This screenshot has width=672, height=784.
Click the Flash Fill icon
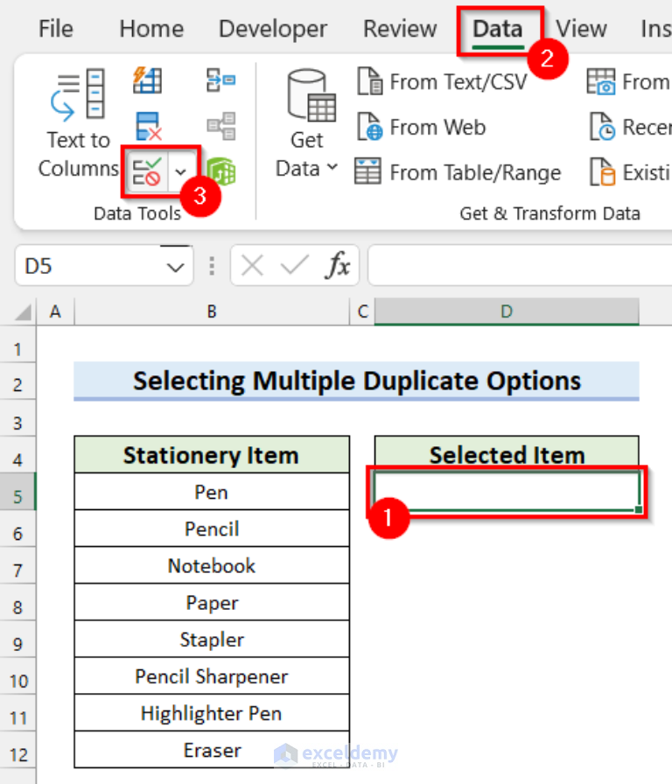click(x=147, y=80)
